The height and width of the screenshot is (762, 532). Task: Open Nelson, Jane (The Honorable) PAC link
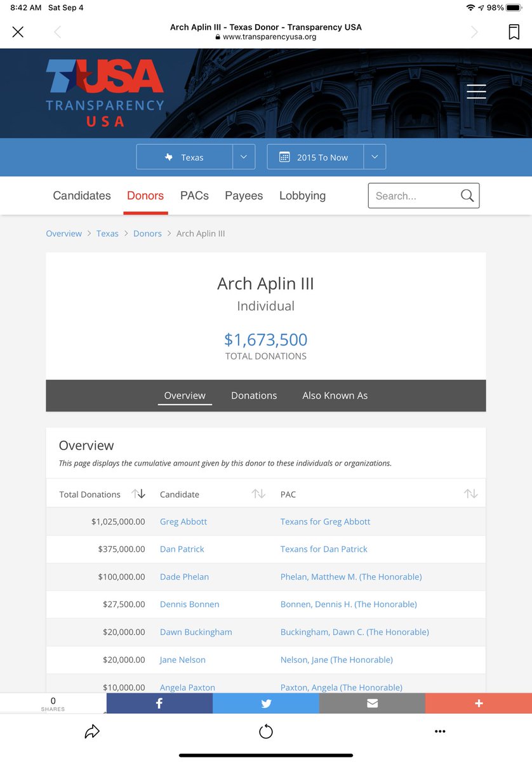coord(336,660)
